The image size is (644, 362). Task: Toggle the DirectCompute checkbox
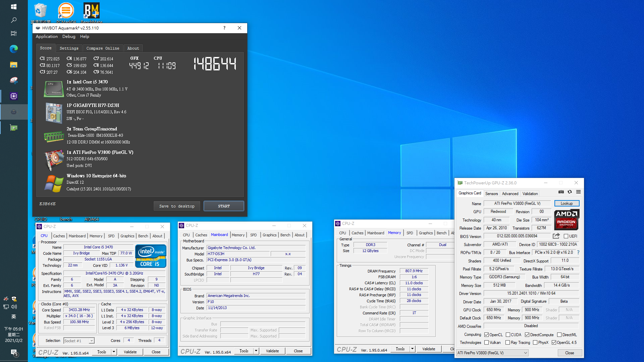(x=527, y=335)
